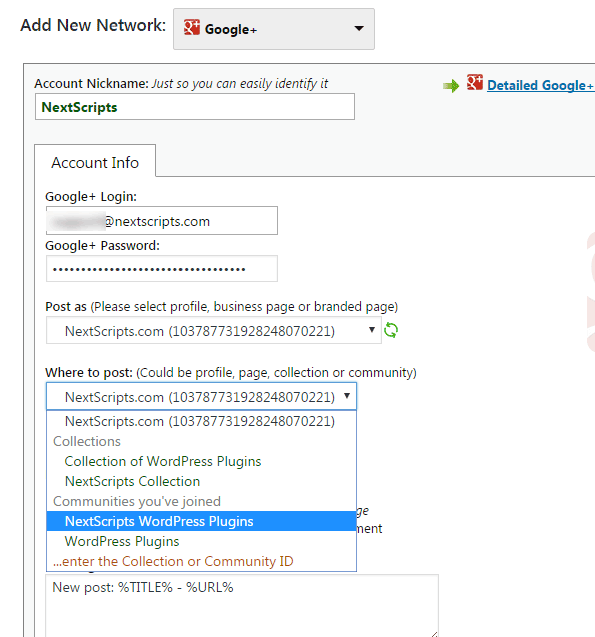Viewport: 595px width, 637px height.
Task: Switch to the Account Info tab
Action: pyautogui.click(x=95, y=162)
